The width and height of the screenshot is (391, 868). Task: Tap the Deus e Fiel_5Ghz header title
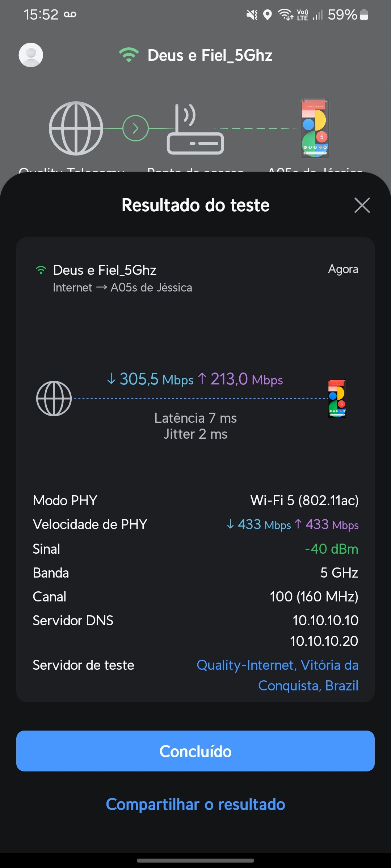tap(210, 55)
